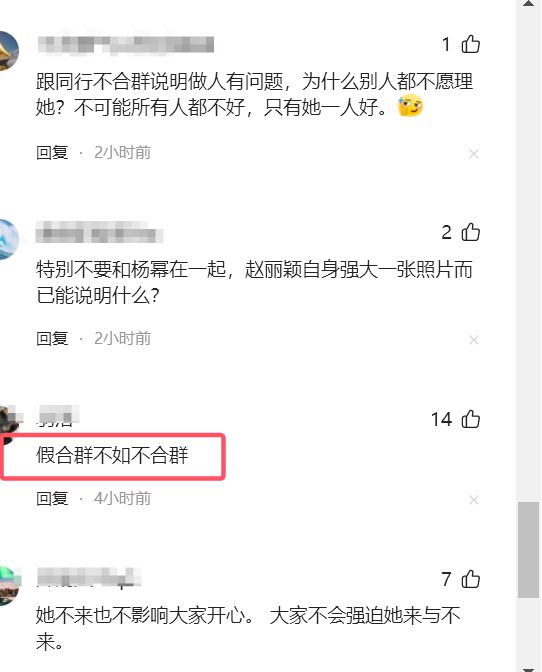The height and width of the screenshot is (672, 542).
Task: Reply to the comment 跟同行不合群说明做人有问题
Action: click(52, 153)
